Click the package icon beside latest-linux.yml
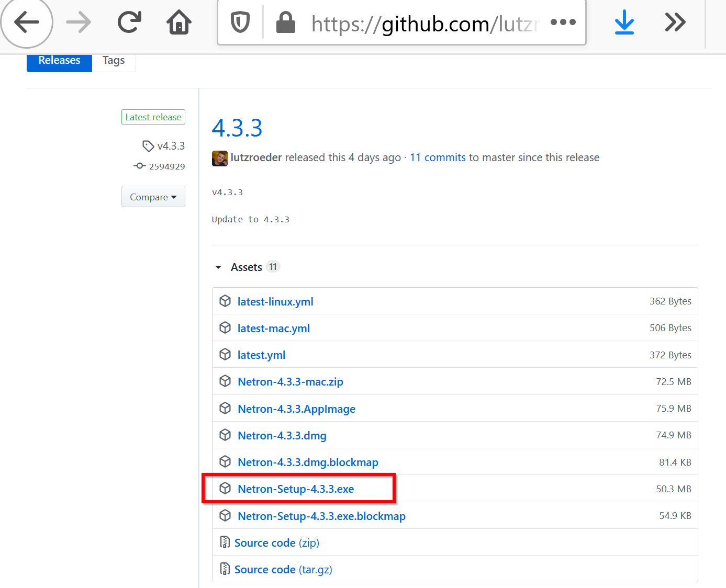 point(225,301)
